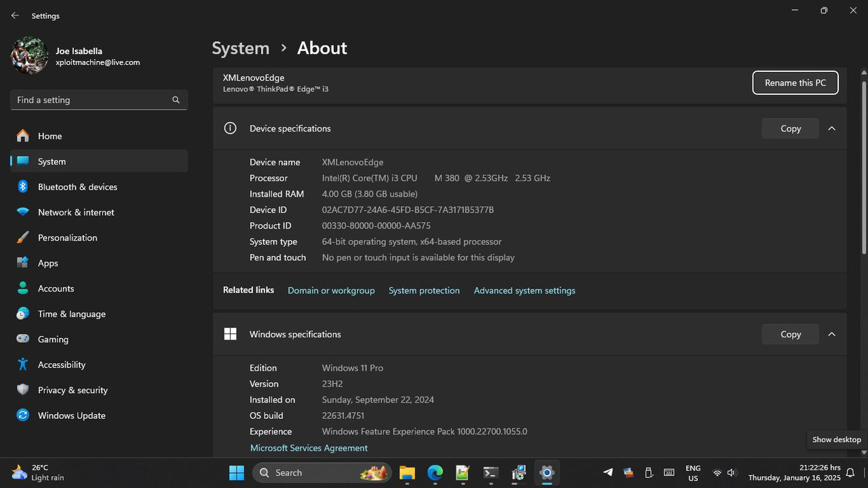
Task: Open Personalization paintbrush icon
Action: tap(23, 238)
